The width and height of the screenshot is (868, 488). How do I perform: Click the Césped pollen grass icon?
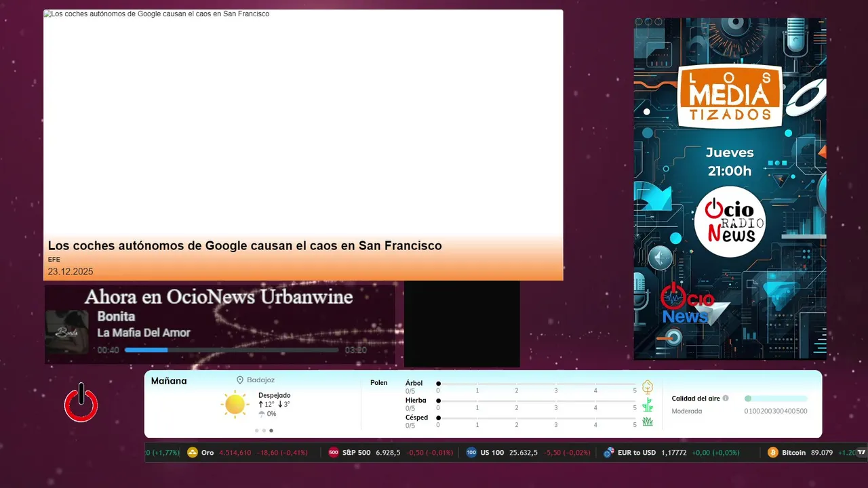648,422
